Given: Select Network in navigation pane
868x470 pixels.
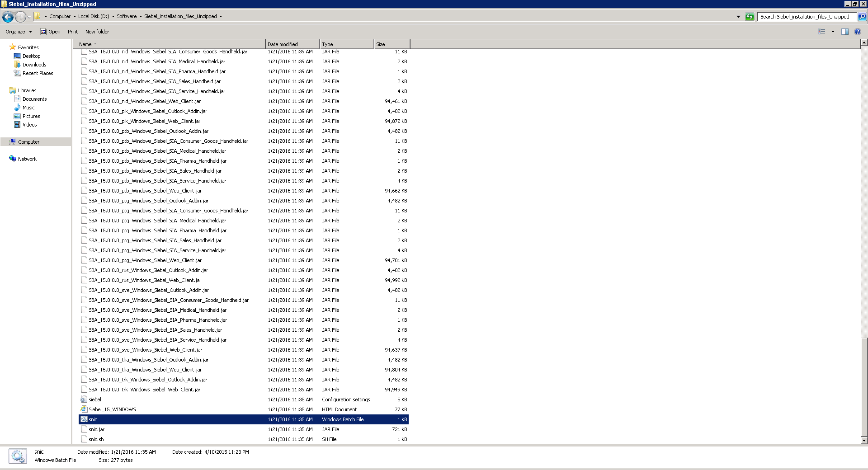Looking at the screenshot, I should pyautogui.click(x=27, y=159).
